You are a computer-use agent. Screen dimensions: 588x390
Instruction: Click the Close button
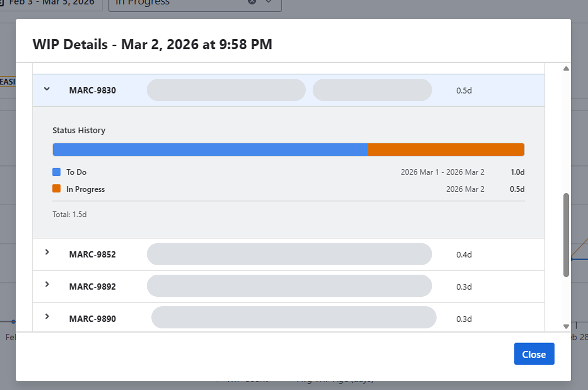coord(534,354)
